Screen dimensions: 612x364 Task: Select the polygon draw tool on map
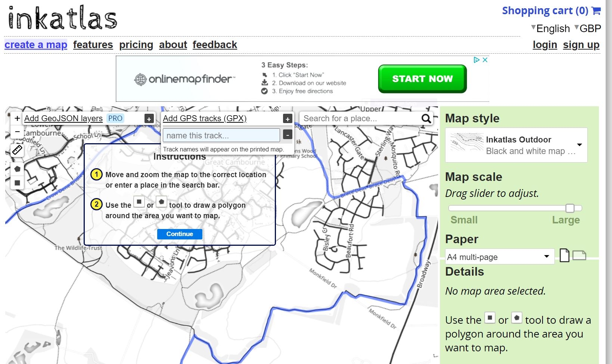coord(17,169)
